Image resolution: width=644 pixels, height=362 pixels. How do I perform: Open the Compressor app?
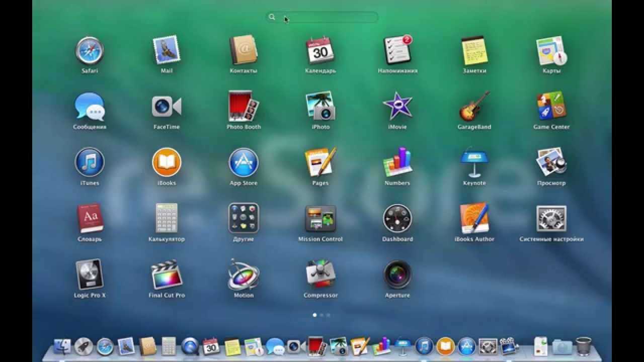pos(320,274)
